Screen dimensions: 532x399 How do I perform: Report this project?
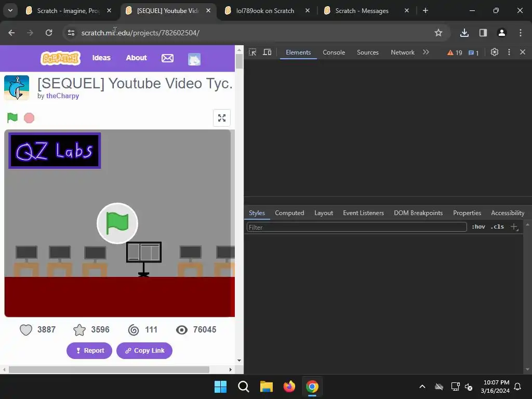coord(89,351)
